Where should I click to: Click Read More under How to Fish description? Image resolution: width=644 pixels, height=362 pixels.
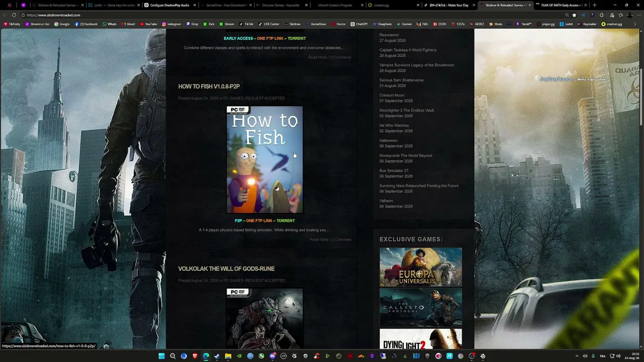[319, 240]
